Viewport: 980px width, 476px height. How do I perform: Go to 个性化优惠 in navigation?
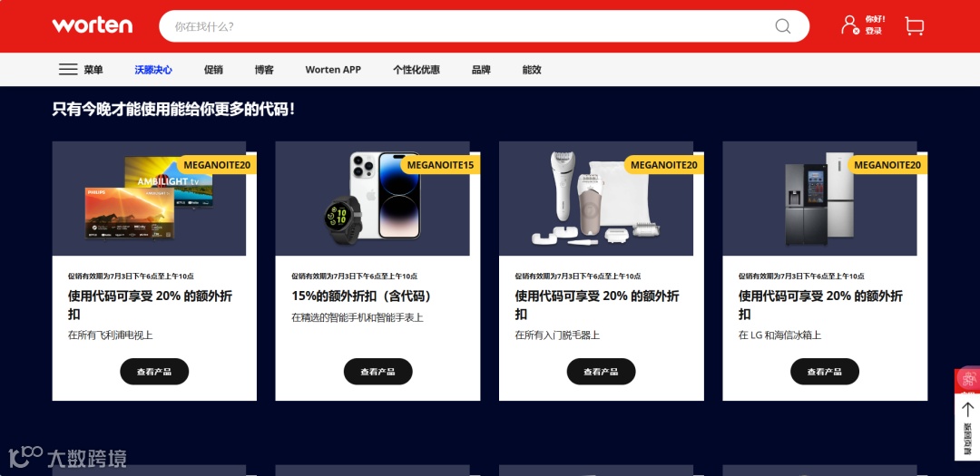[416, 70]
